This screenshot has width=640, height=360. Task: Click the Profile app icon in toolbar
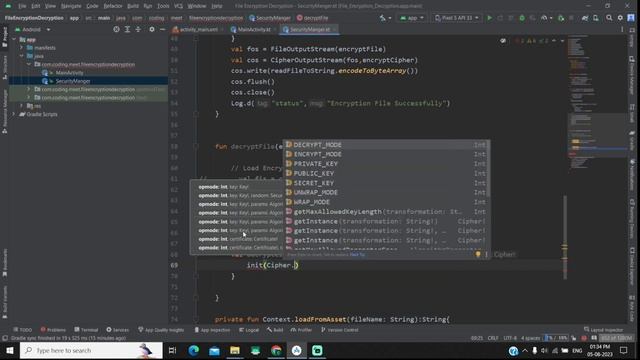[544, 18]
